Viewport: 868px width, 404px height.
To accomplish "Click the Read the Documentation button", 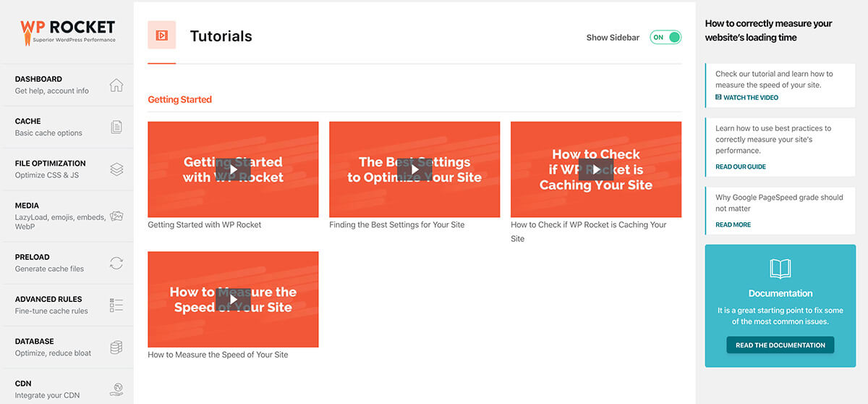I will (780, 345).
